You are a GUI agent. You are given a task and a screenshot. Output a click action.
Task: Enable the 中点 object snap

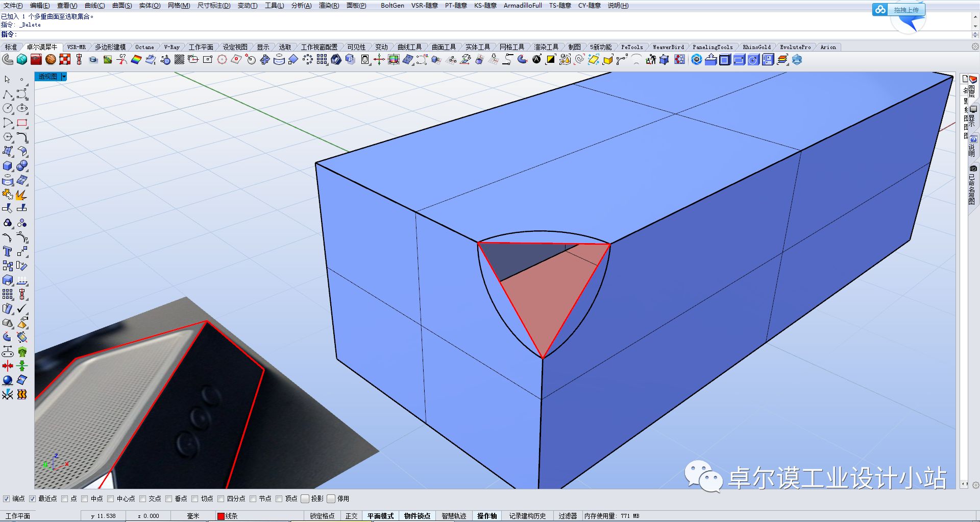(85, 499)
